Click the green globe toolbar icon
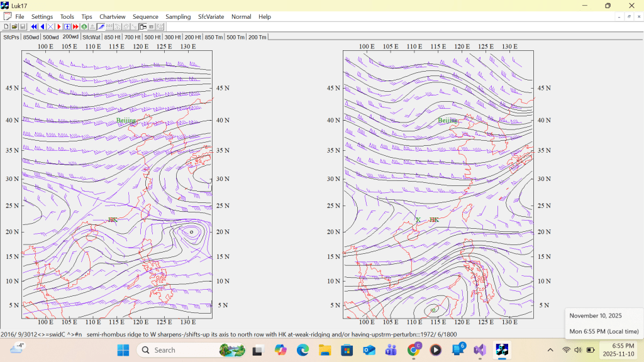The image size is (644, 362). pyautogui.click(x=84, y=27)
